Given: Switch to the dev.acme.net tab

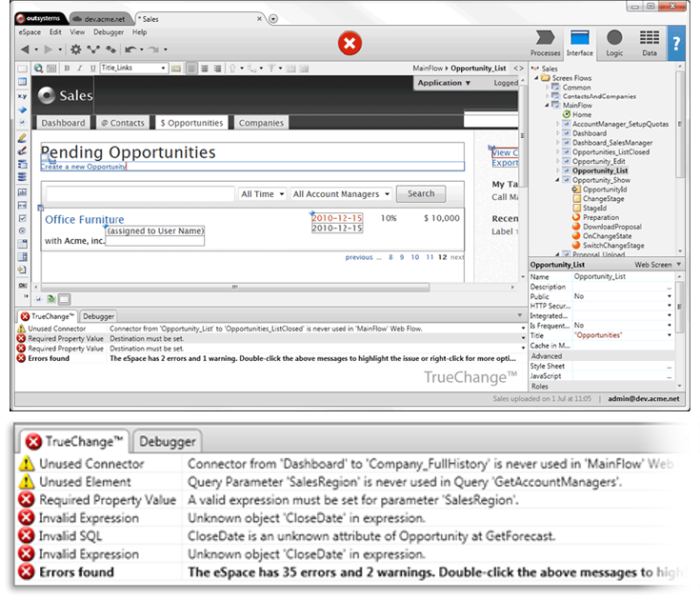Looking at the screenshot, I should (102, 19).
